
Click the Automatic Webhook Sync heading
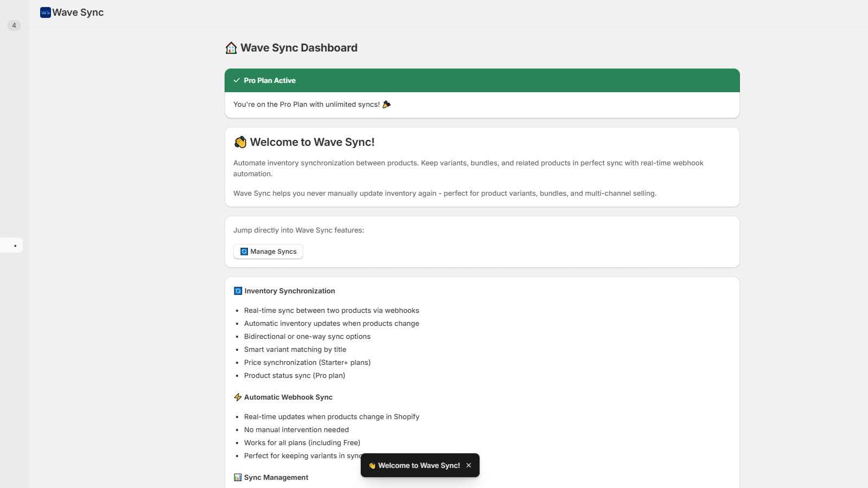[x=288, y=397]
